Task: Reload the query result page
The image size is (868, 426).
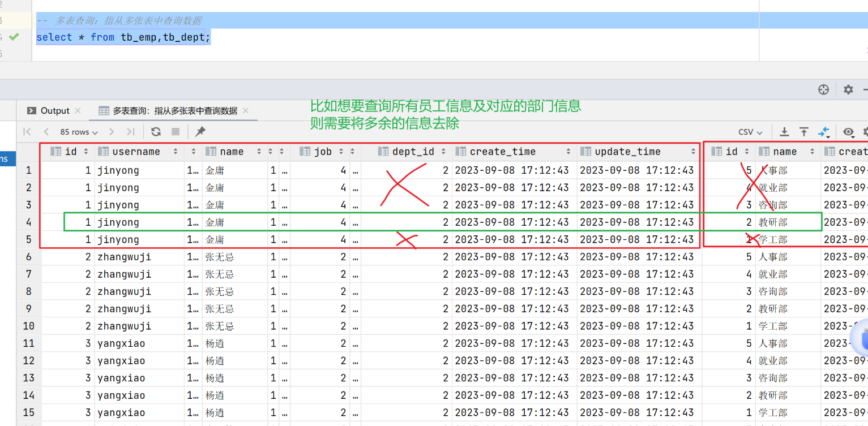Action: [156, 132]
